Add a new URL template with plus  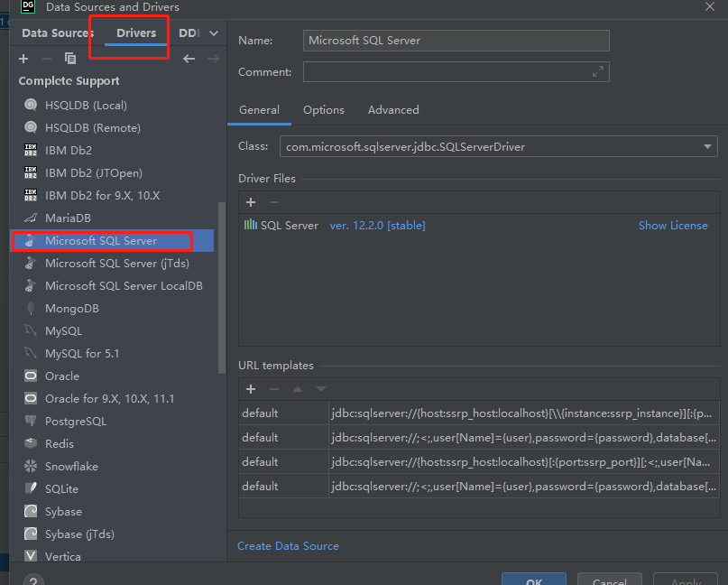(x=250, y=389)
